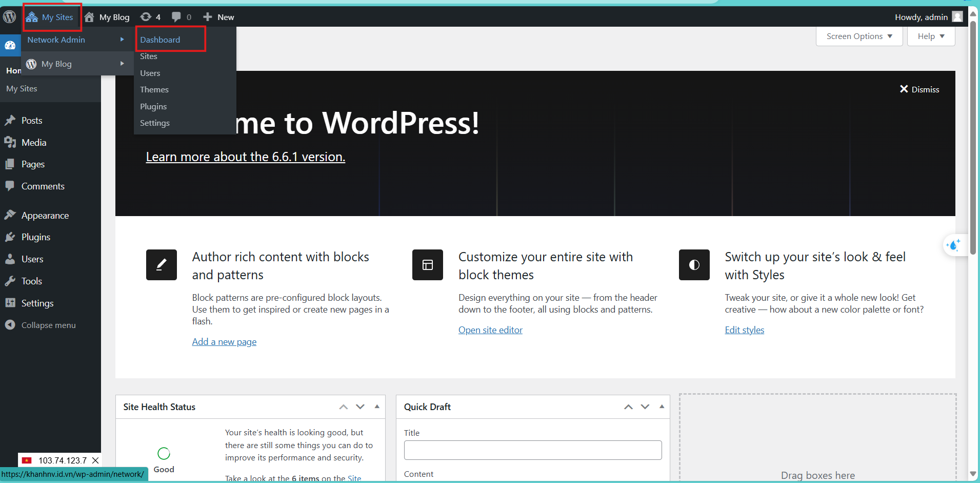Open the Open site editor link
Viewport: 980px width, 483px height.
point(490,330)
